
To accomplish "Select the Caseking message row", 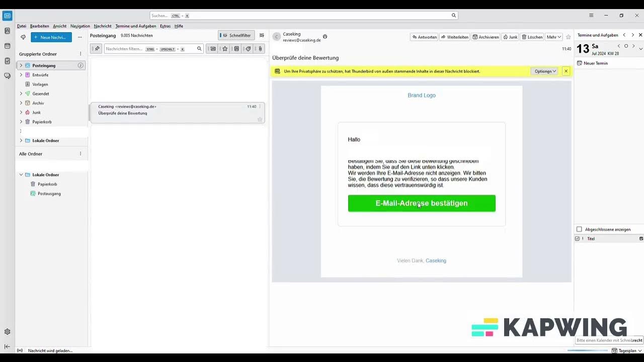I will pos(177,113).
